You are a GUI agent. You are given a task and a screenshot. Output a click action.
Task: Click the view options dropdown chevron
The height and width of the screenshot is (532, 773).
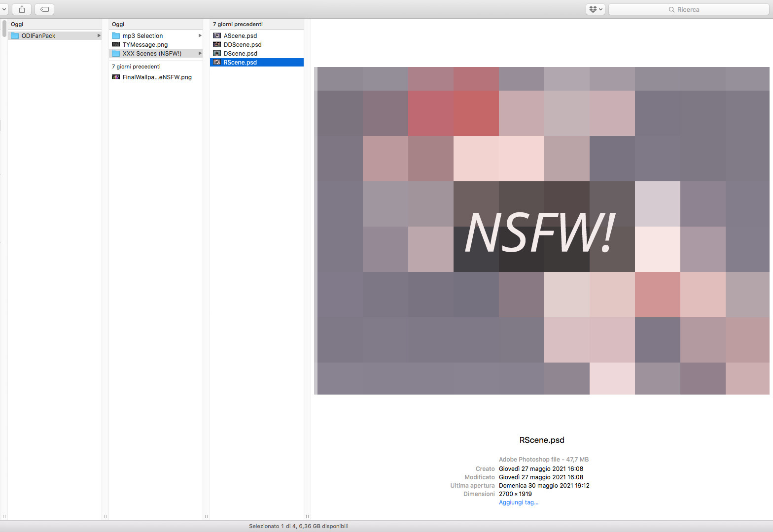pyautogui.click(x=4, y=9)
